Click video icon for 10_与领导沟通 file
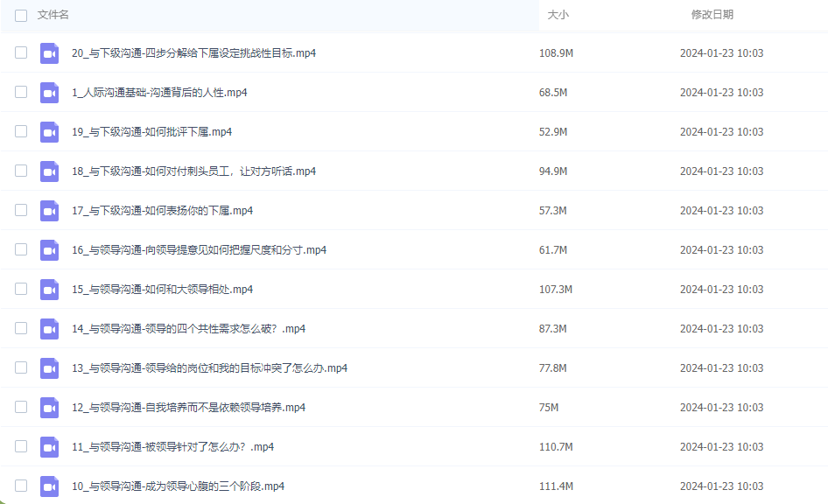The image size is (828, 504). click(49, 486)
